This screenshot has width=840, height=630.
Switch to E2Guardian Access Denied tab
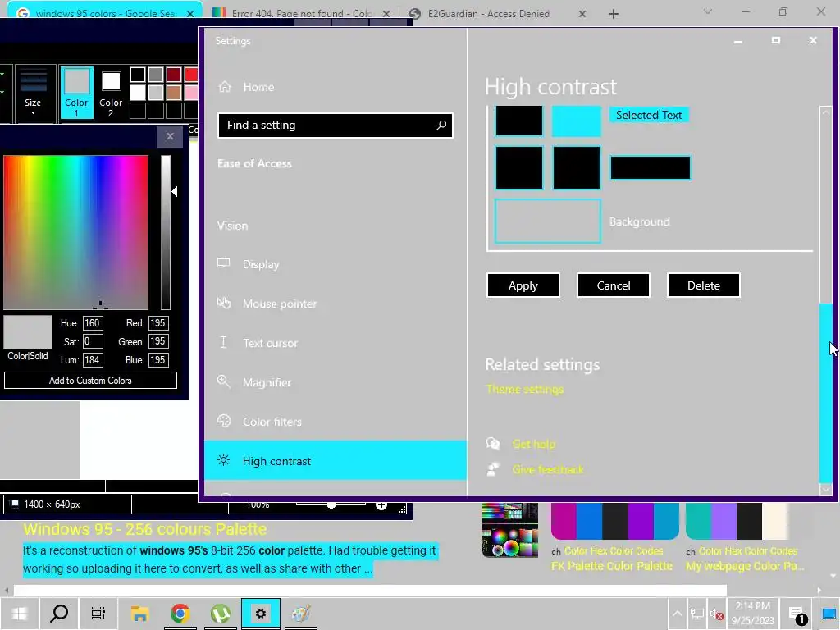coord(489,13)
